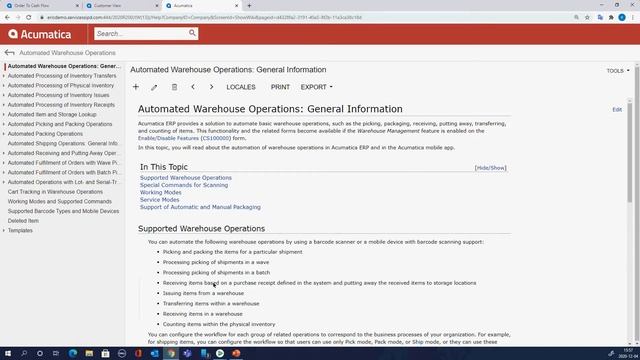Expand Automated Packing Operations node
Viewport: 640px width, 360px height.
click(x=4, y=134)
